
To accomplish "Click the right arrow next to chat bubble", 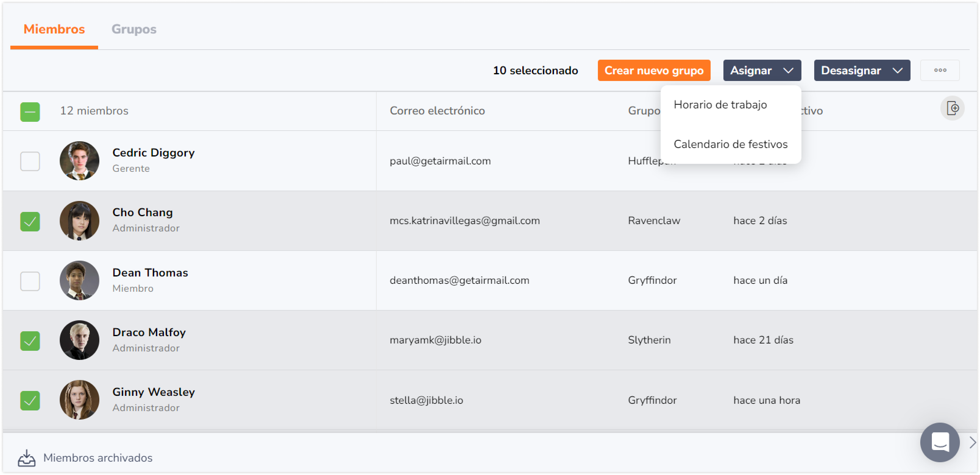I will point(973,442).
